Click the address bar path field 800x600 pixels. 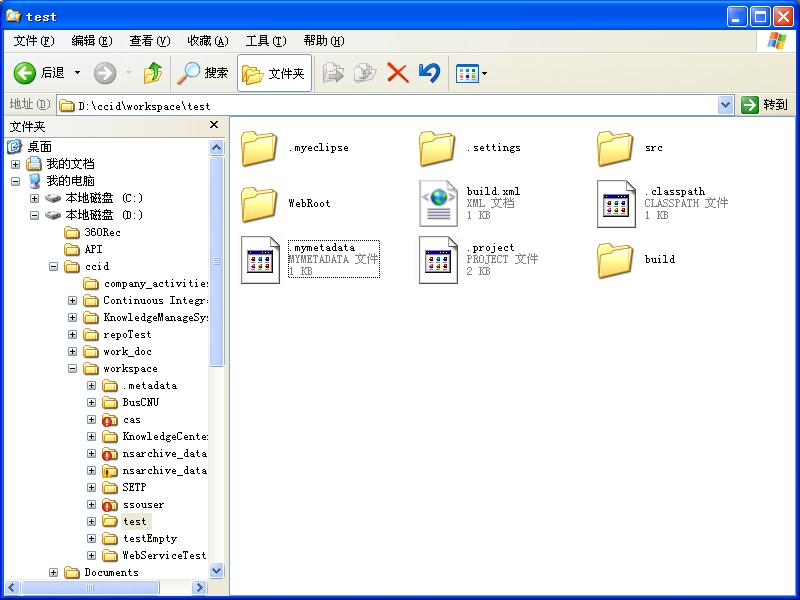click(x=388, y=106)
